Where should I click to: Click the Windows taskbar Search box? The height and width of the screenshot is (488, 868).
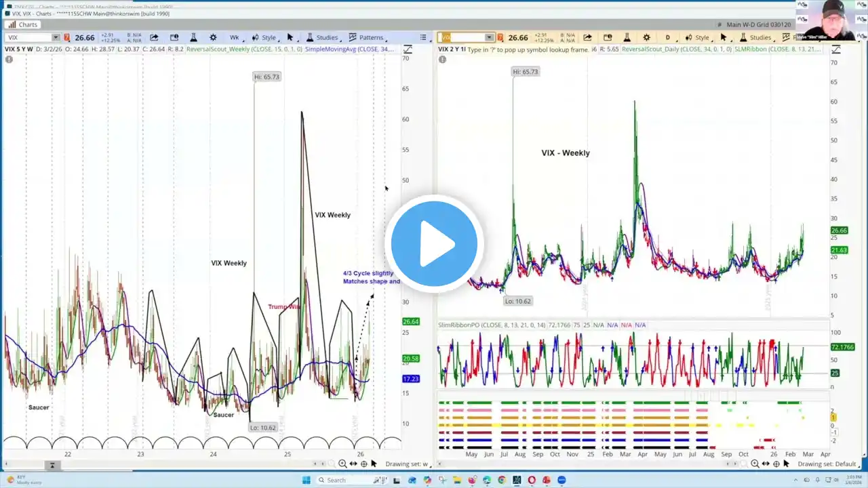click(351, 480)
